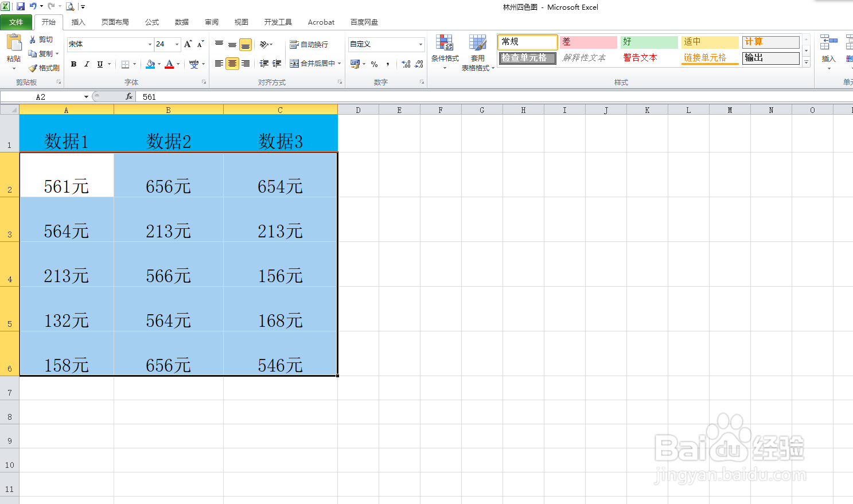Viewport: 853px width, 504px height.
Task: Select cell containing 546元
Action: tap(281, 354)
